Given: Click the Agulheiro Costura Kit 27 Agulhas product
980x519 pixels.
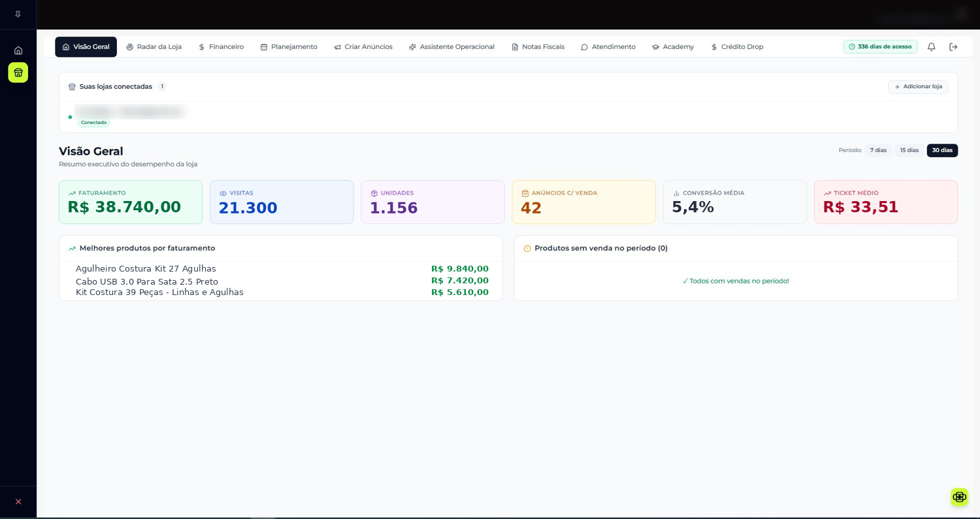Looking at the screenshot, I should pos(146,268).
